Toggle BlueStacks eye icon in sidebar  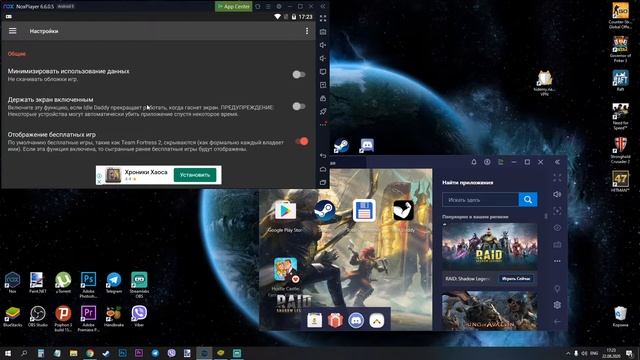pos(557,228)
